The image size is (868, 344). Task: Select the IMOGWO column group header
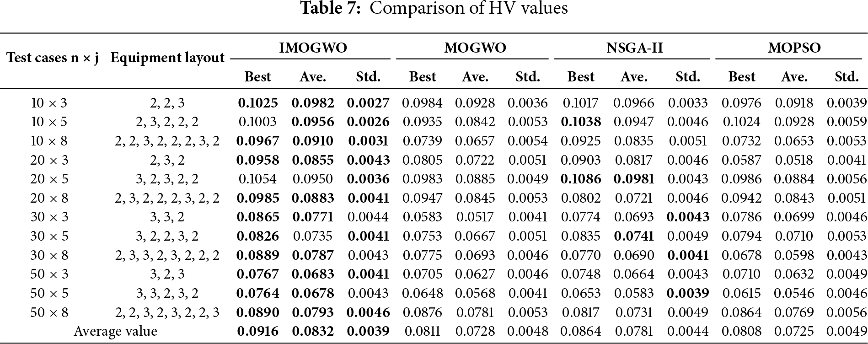[313, 48]
